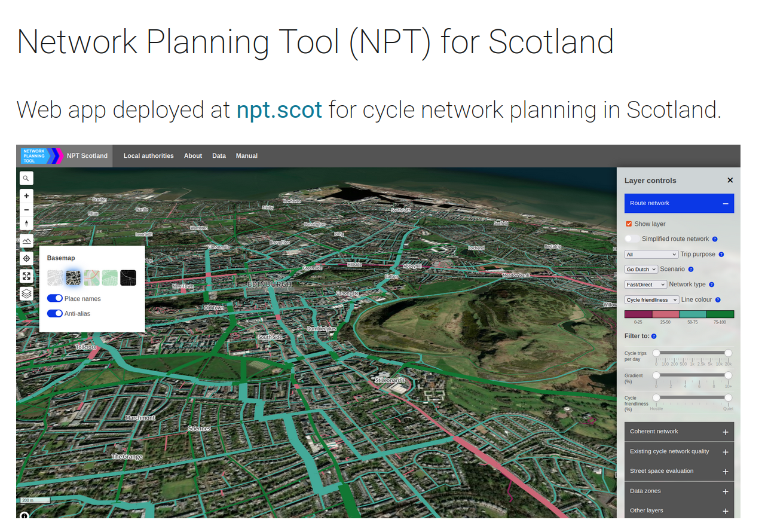768x532 pixels.
Task: Open the Manual menu item
Action: [247, 156]
